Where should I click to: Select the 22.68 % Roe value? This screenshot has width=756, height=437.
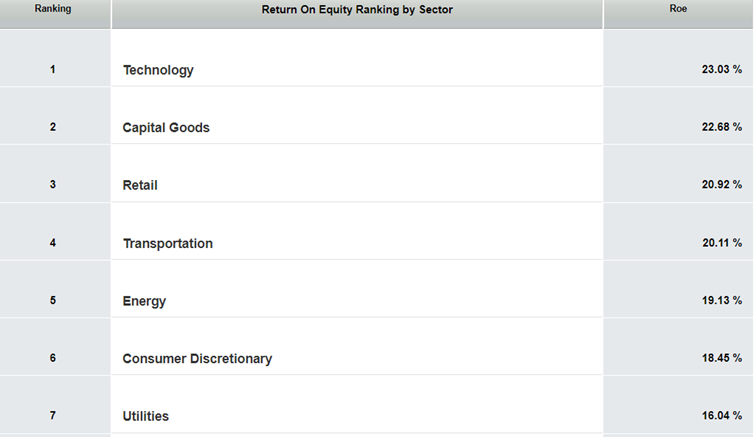coord(721,127)
